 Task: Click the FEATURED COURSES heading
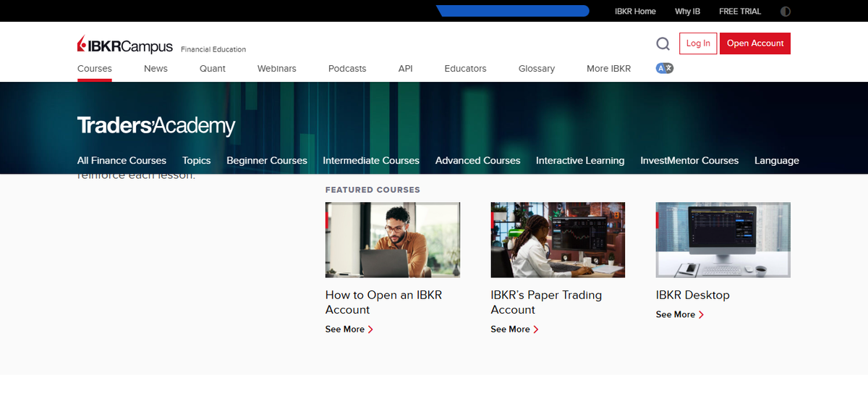coord(373,190)
